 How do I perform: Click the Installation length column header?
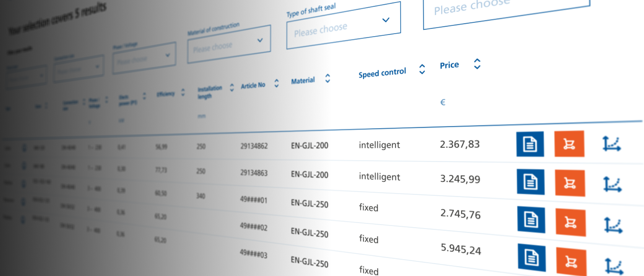tap(210, 92)
